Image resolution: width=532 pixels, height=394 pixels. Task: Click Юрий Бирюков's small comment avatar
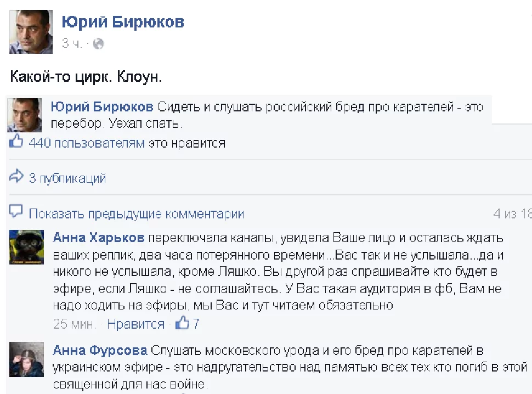[x=24, y=114]
